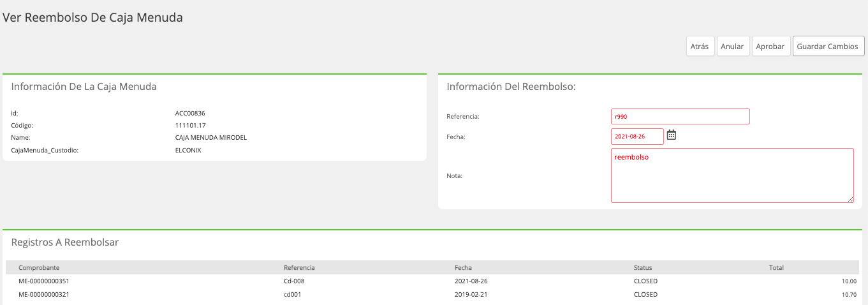Click the ELCONIX custodio value
Screen dimensions: 868x305
tap(188, 150)
